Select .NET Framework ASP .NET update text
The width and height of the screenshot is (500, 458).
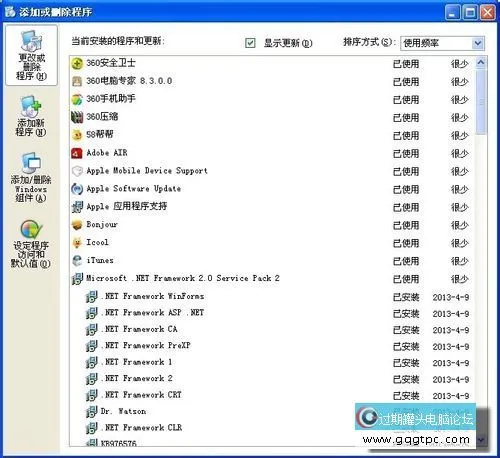152,312
